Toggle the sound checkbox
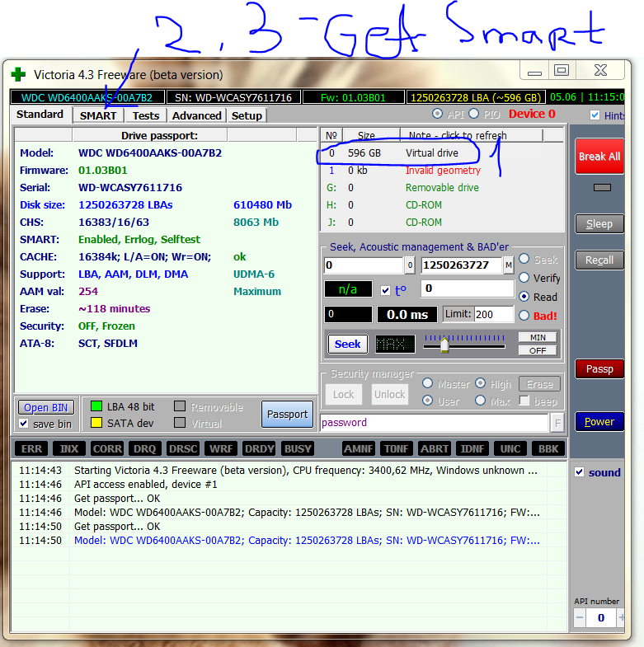This screenshot has width=644, height=647. pos(579,472)
